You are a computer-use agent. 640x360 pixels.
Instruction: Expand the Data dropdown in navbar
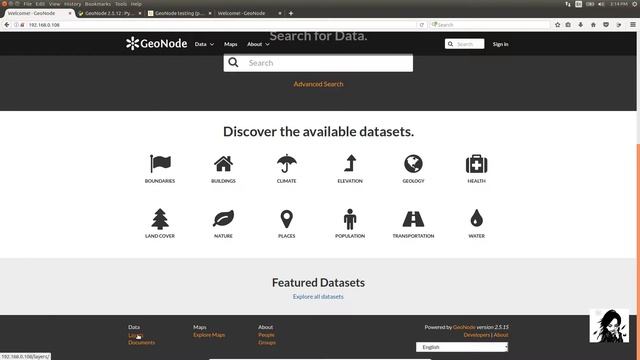click(204, 44)
